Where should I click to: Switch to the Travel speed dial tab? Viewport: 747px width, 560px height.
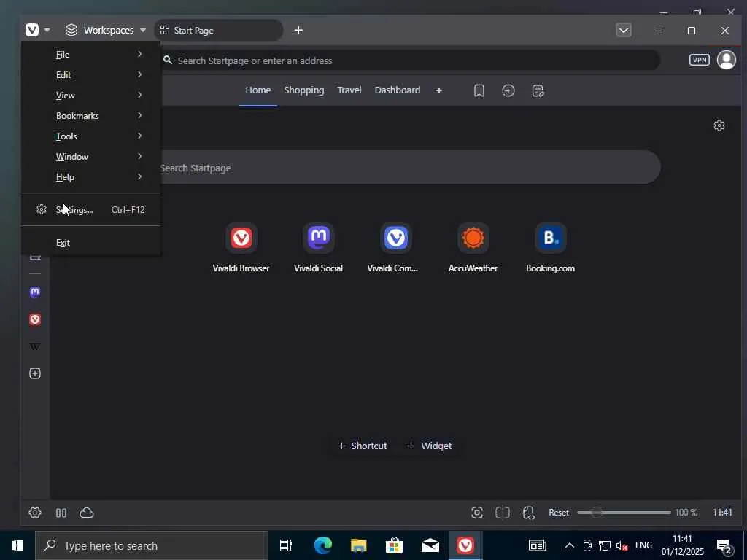[349, 90]
